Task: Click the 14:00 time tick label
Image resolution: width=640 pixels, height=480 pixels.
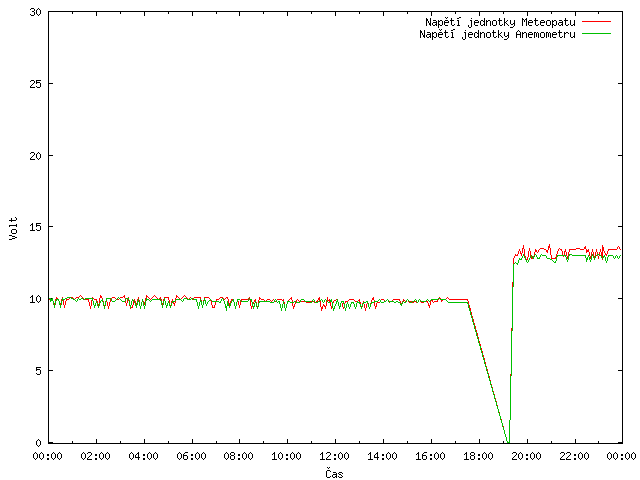Action: (382, 456)
